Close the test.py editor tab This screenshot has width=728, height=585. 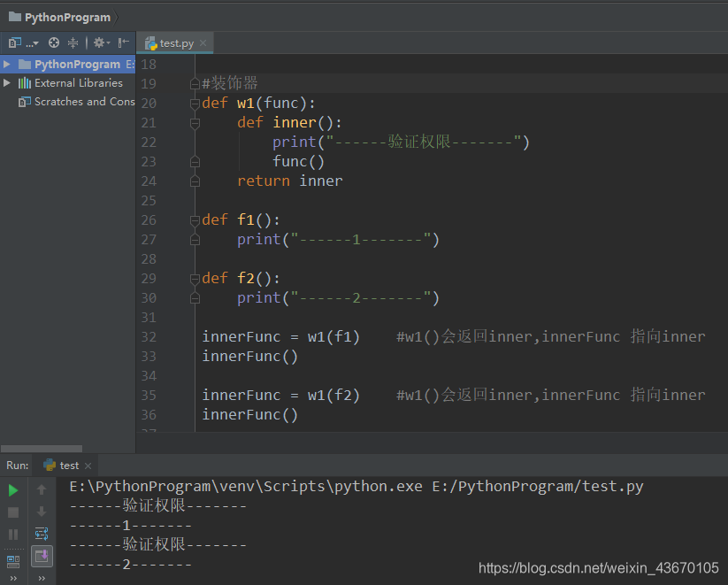click(x=203, y=43)
